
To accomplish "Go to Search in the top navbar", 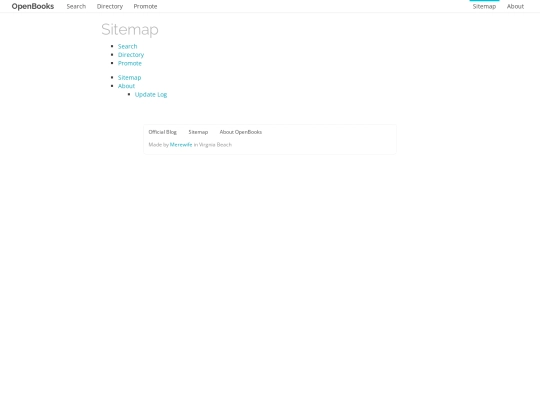I will coord(76,6).
